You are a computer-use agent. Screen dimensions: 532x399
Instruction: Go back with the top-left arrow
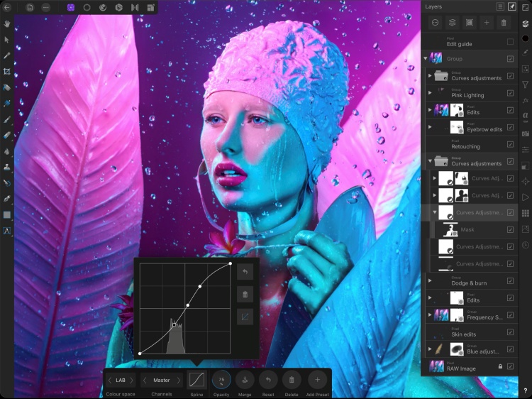[x=7, y=7]
